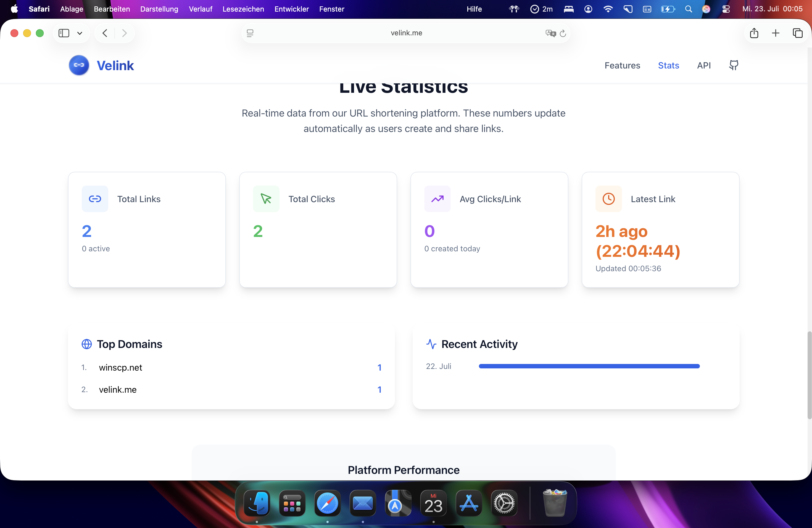Click the velink.me address field
The image size is (812, 528).
[x=406, y=33]
